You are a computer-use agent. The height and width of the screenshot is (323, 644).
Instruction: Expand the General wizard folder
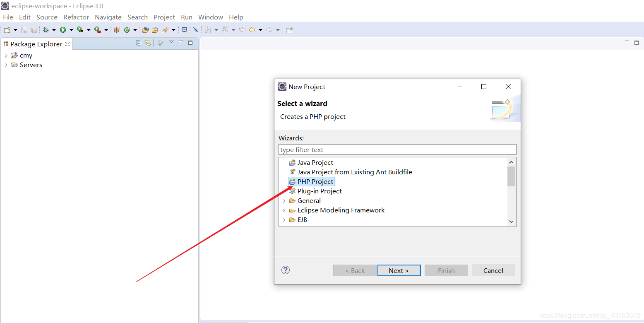284,201
